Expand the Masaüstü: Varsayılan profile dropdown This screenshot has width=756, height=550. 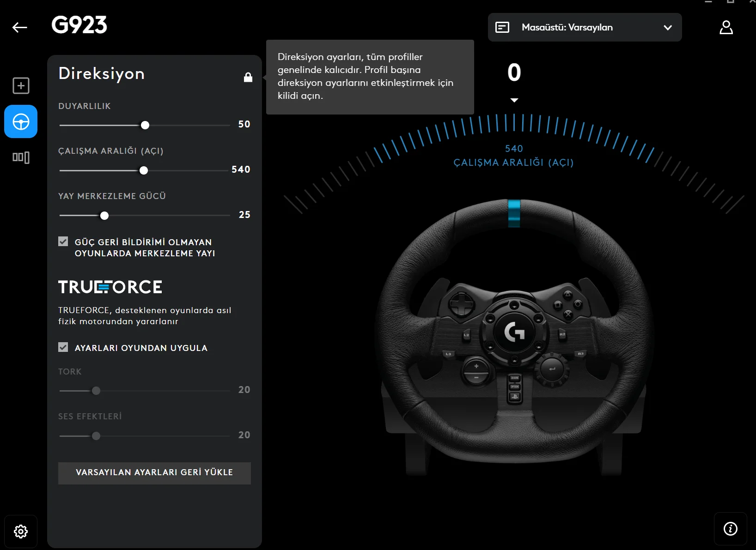(x=585, y=27)
